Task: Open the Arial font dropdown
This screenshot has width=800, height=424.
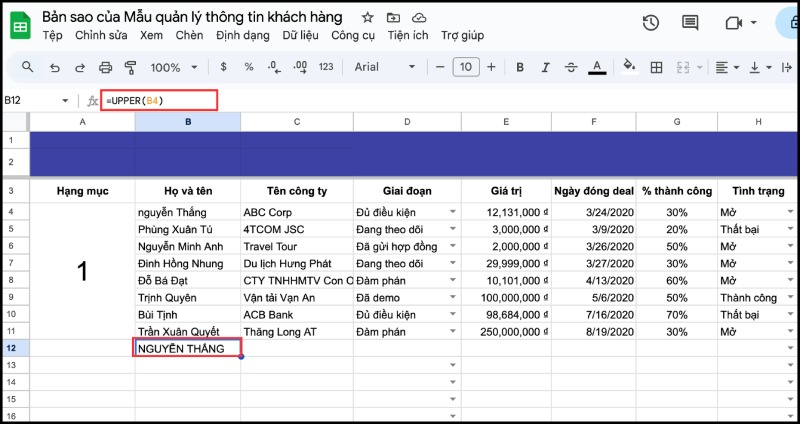Action: click(x=385, y=67)
